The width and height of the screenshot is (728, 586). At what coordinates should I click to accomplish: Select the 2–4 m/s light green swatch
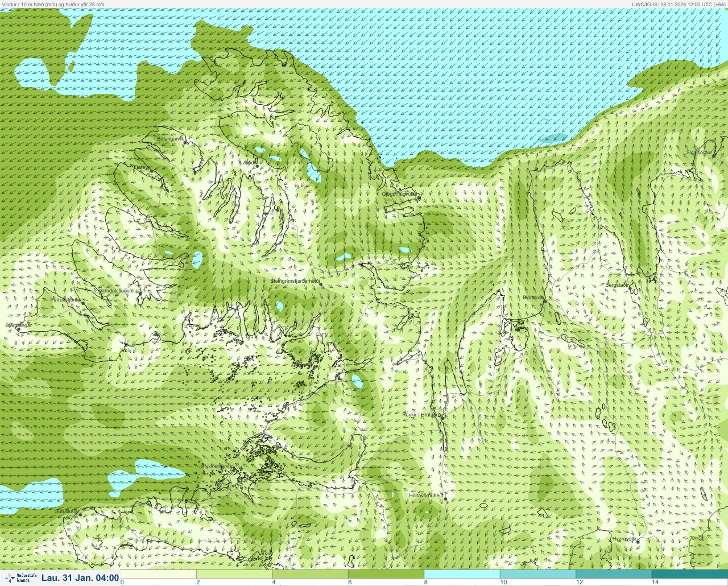click(234, 574)
